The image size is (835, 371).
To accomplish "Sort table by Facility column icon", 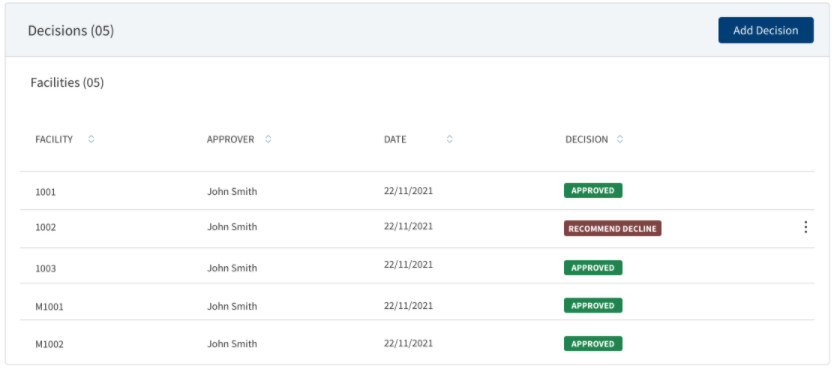I will point(91,139).
